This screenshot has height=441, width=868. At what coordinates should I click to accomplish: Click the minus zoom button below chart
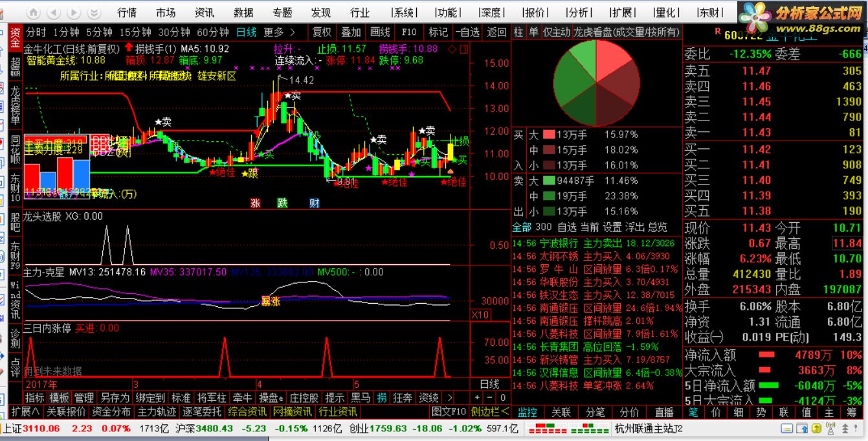coord(489,398)
